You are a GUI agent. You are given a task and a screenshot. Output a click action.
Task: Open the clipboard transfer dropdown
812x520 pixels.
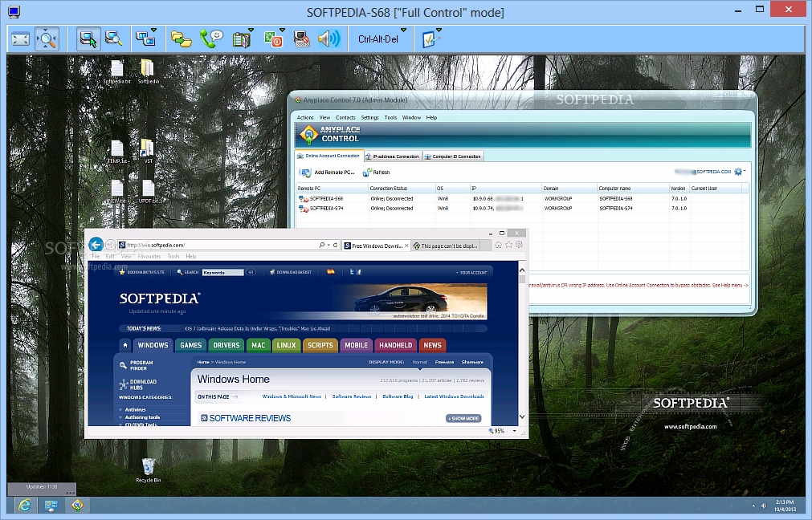pyautogui.click(x=243, y=39)
